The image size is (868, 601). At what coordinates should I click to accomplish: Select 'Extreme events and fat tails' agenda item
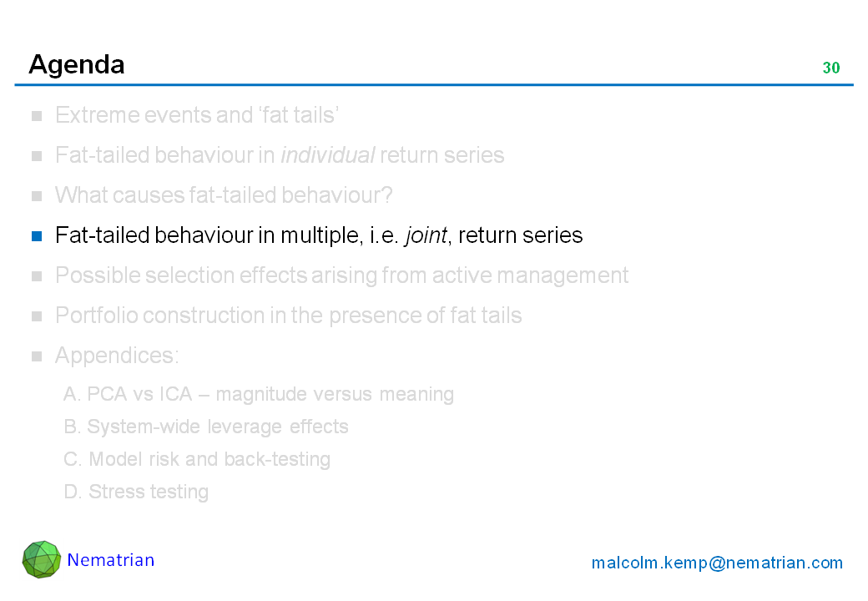[196, 115]
